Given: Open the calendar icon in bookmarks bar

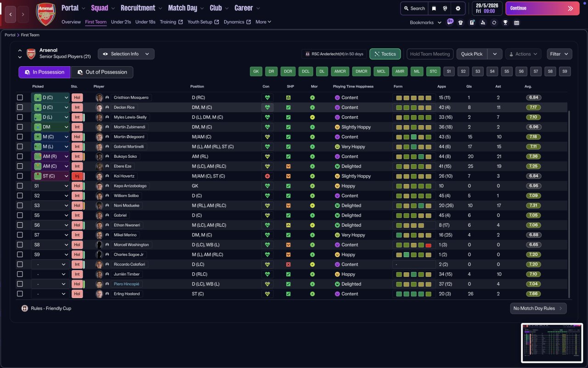Looking at the screenshot, I should point(516,23).
